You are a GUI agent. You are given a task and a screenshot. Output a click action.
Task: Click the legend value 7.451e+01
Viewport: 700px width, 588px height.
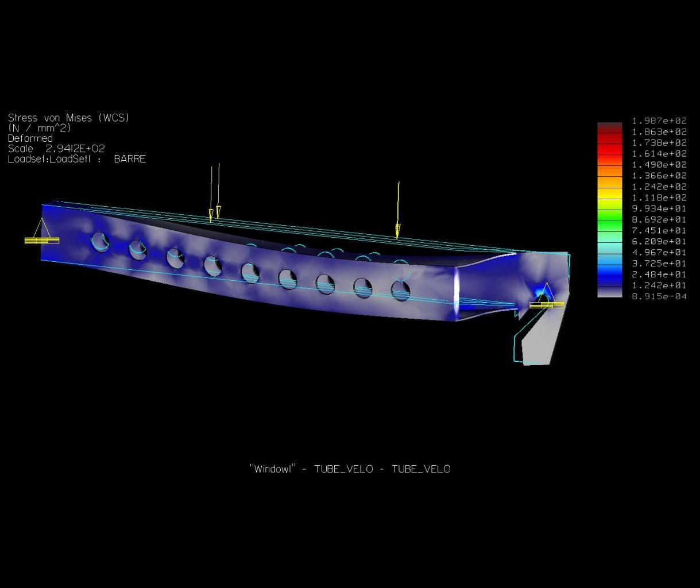tap(659, 230)
